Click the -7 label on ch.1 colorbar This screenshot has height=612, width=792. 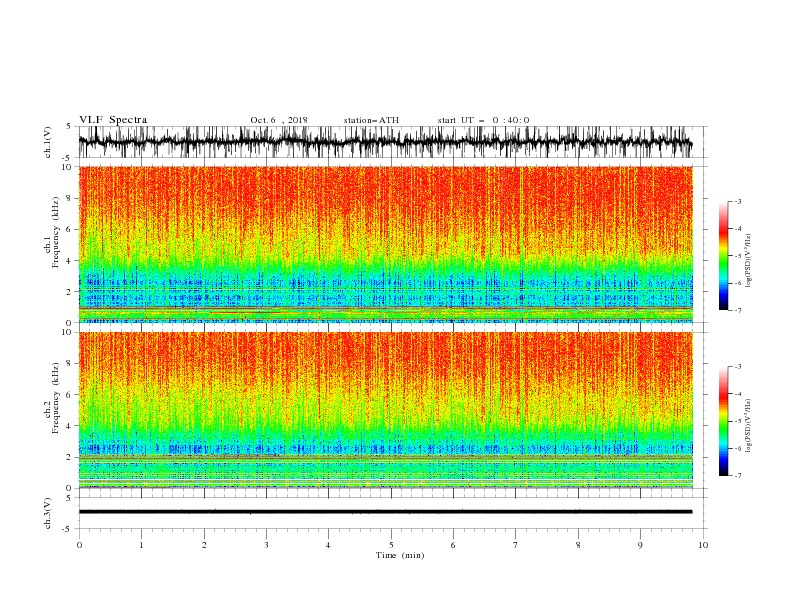tap(738, 310)
